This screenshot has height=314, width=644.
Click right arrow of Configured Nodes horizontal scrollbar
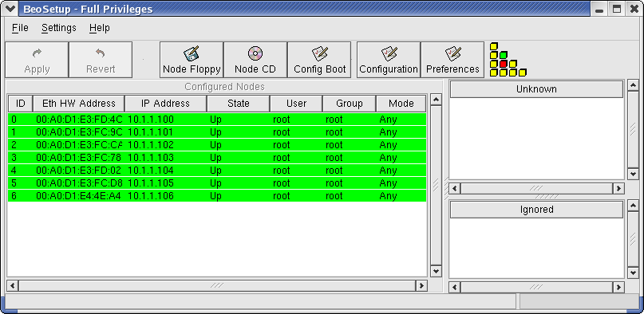(421, 285)
